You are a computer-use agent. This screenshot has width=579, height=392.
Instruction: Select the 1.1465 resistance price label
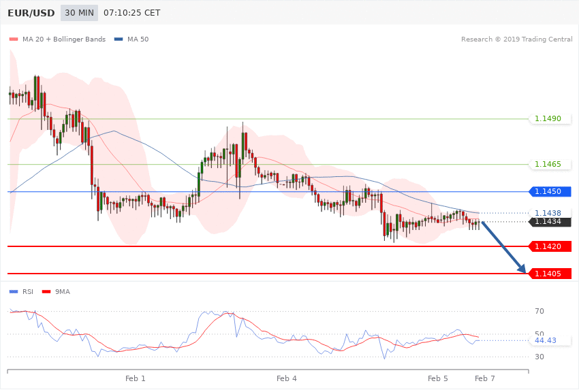550,164
